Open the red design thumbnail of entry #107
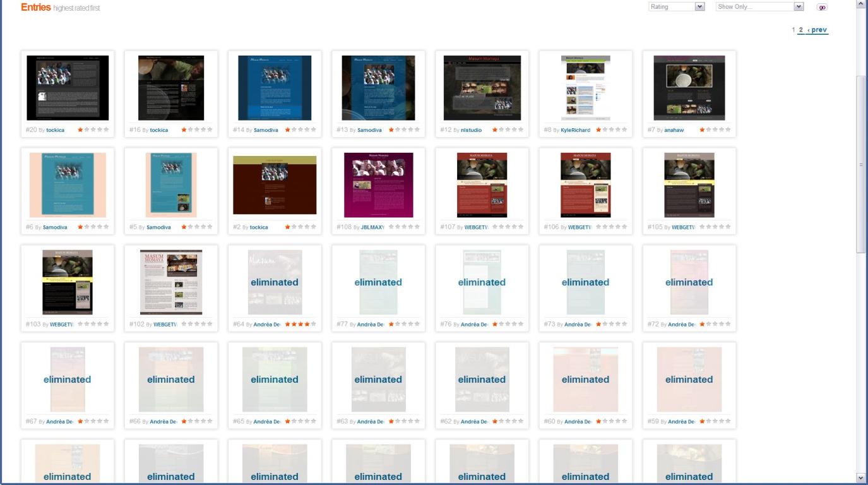Image resolution: width=868 pixels, height=485 pixels. point(482,185)
